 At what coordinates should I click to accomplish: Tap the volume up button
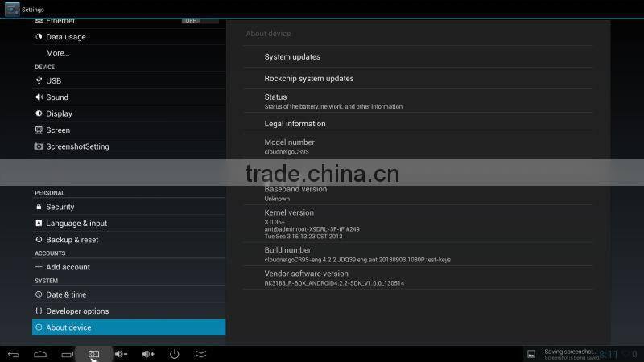[x=148, y=354]
